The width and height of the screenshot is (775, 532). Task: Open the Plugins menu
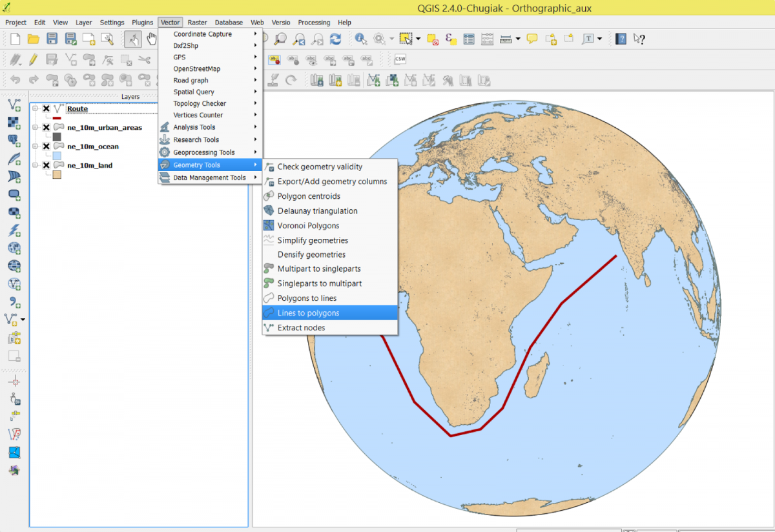click(x=142, y=23)
